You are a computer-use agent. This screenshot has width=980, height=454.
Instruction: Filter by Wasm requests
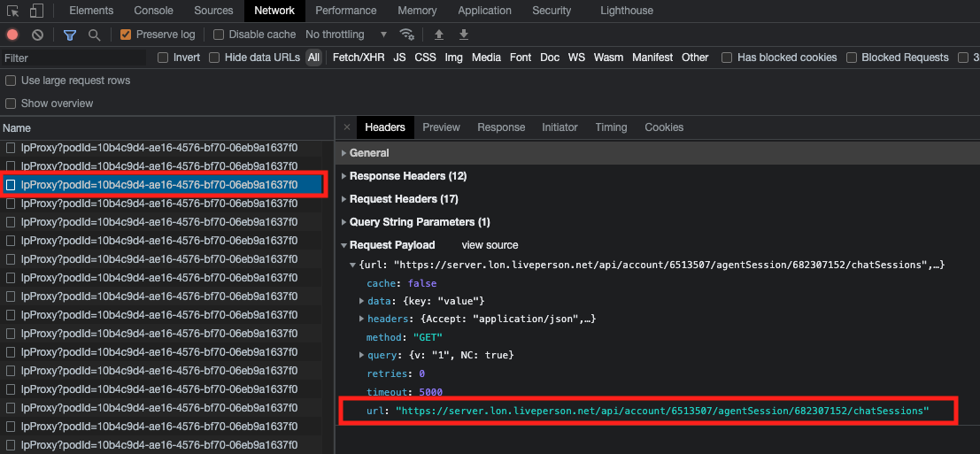[608, 58]
